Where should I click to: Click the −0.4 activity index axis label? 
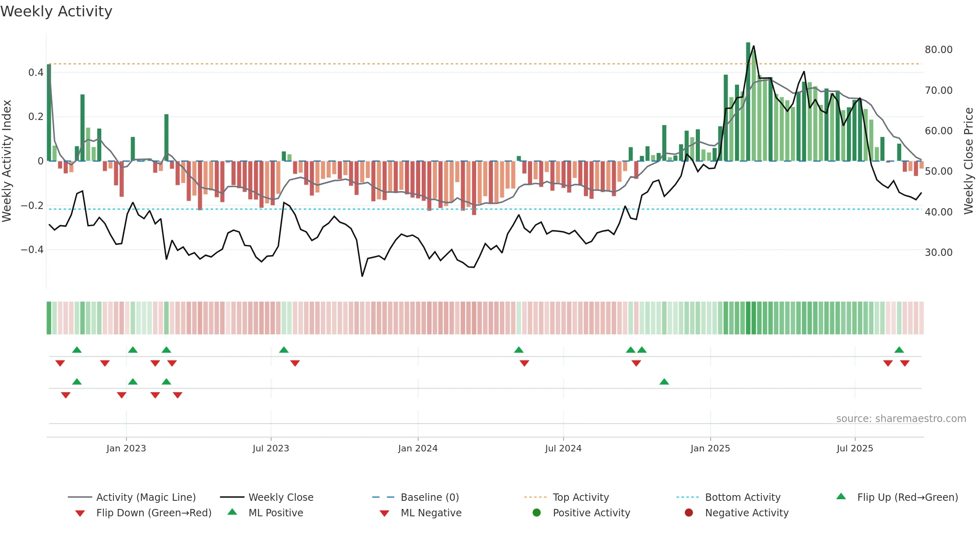[32, 249]
